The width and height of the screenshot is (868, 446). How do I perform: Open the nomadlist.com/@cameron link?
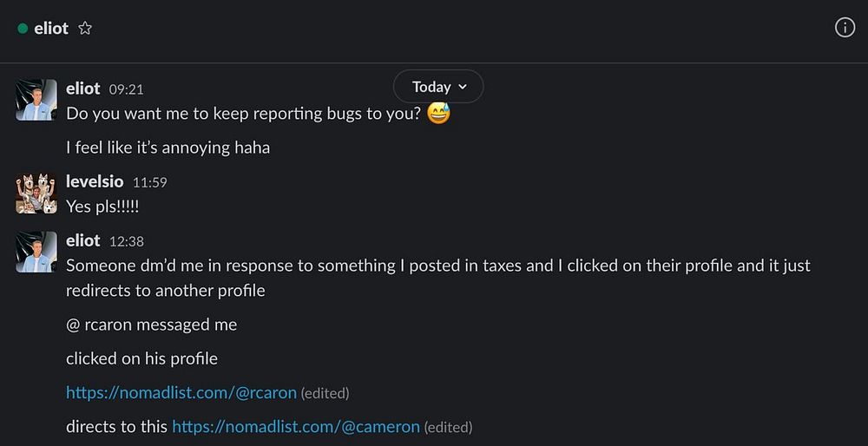[295, 427]
